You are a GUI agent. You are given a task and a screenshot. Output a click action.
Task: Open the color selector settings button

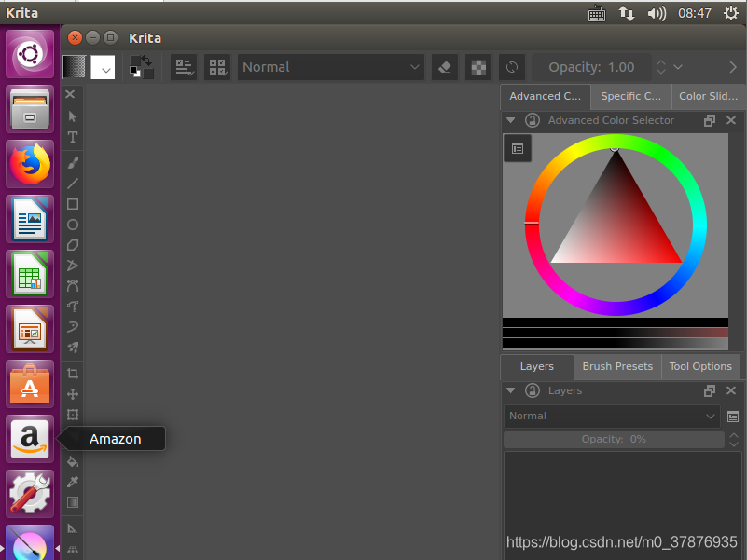pos(518,148)
